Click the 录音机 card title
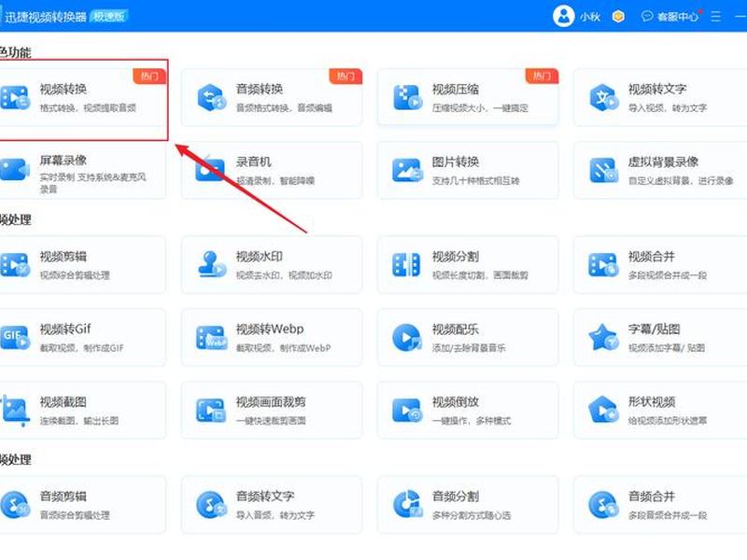Viewport: 747px width, 560px height. pos(254,161)
